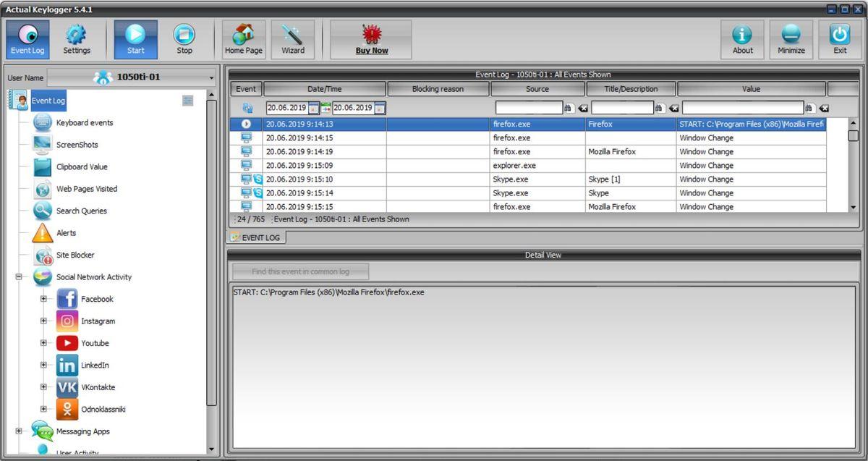
Task: Open the Home Page toolbar button
Action: coord(244,40)
